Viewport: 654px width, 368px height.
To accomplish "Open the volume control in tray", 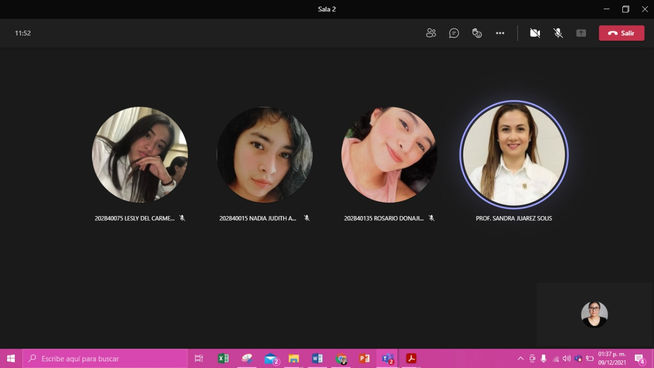I will tap(566, 358).
